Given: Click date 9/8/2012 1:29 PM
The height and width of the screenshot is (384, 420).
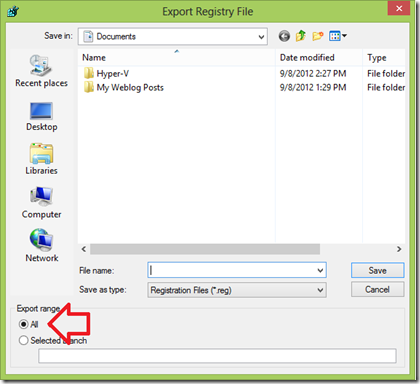Looking at the screenshot, I should click(313, 87).
